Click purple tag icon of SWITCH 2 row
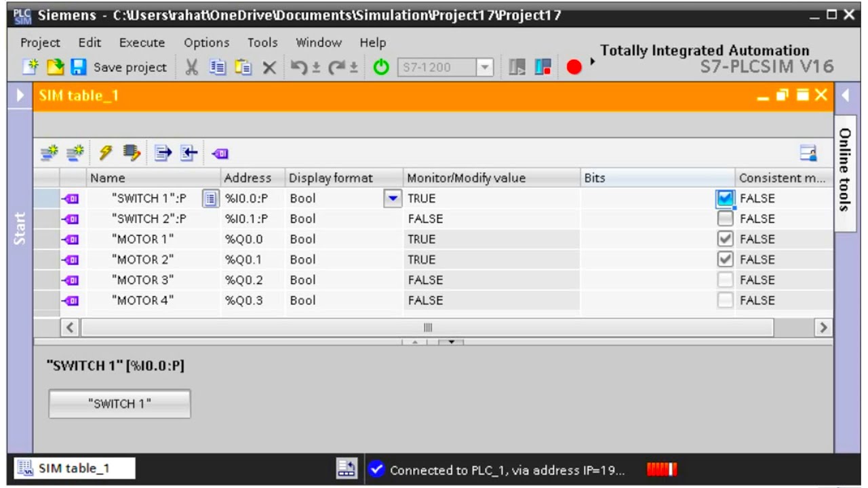The image size is (868, 488). (71, 219)
